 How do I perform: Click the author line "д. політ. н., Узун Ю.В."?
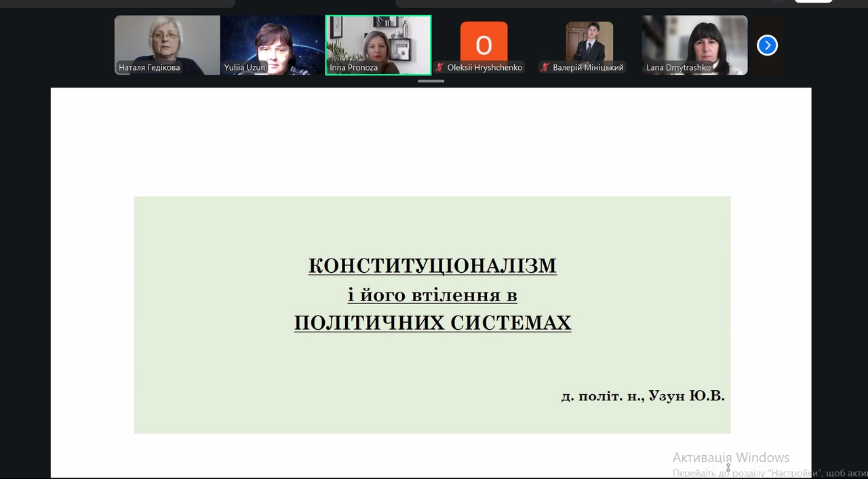[642, 396]
